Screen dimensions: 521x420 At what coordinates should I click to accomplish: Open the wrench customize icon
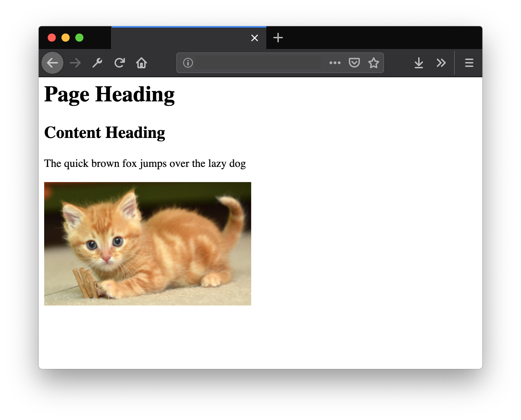[x=97, y=62]
